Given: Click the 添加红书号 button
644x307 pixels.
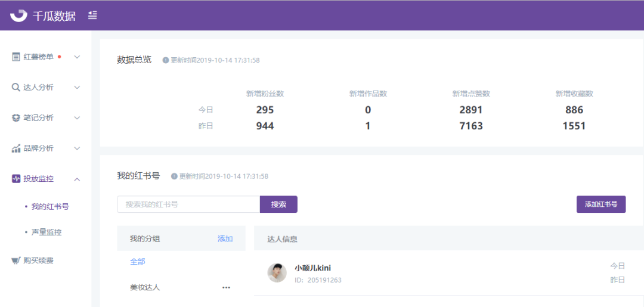Looking at the screenshot, I should pos(601,204).
